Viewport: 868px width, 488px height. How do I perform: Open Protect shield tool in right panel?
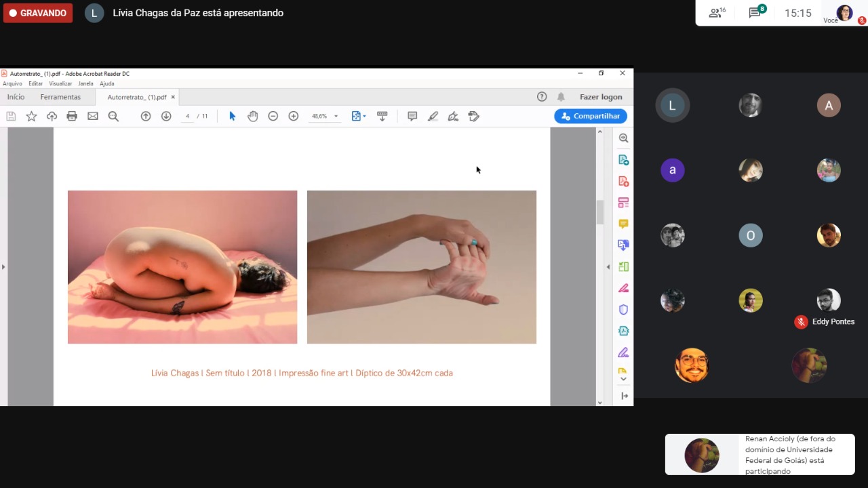coord(623,310)
